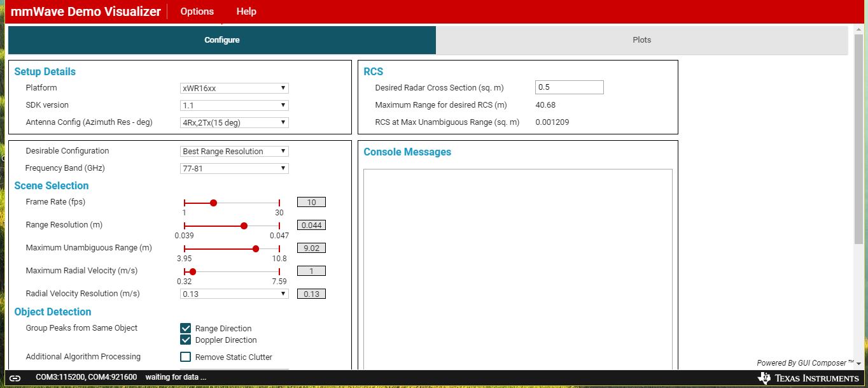Click the Frame Rate slider handle

213,203
